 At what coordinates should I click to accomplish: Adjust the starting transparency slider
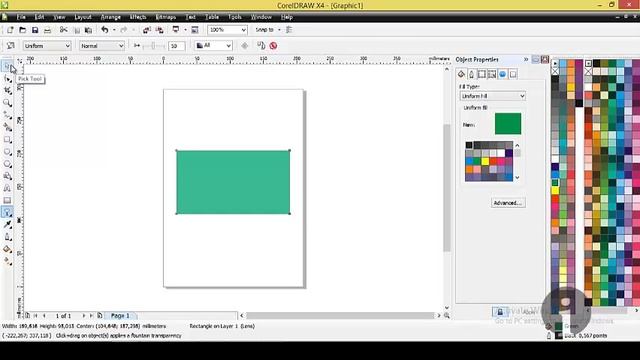point(152,46)
